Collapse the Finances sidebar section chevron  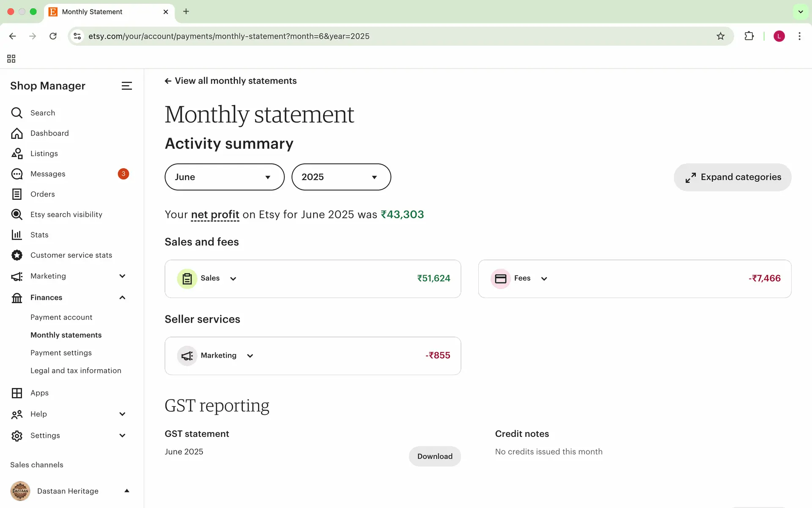(x=122, y=298)
